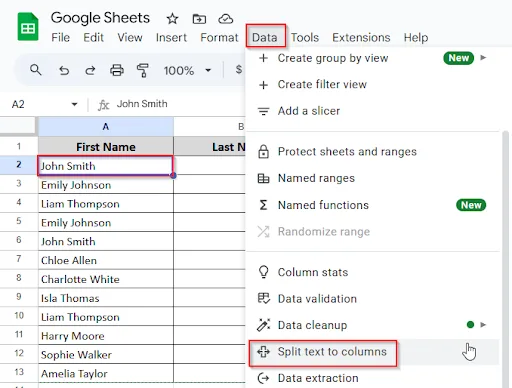Select cell containing Sophie Walker
The height and width of the screenshot is (388, 512).
(106, 355)
